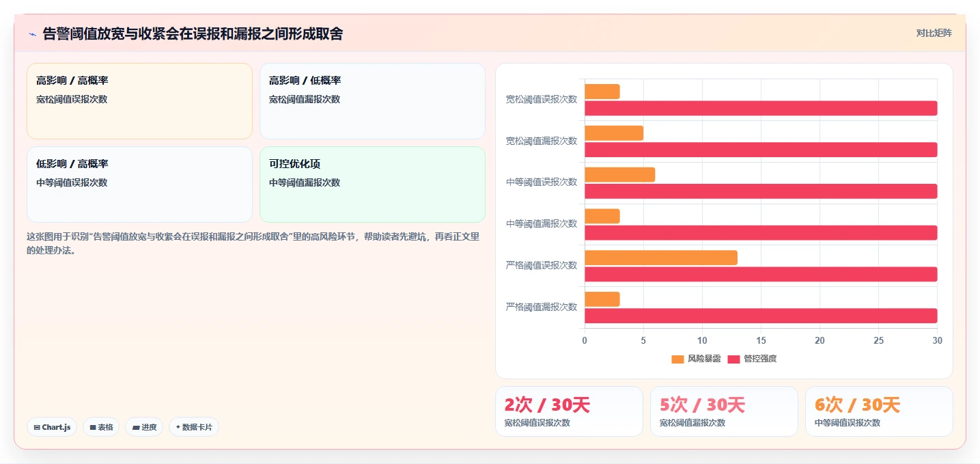This screenshot has height=464, width=980.
Task: Click the orange 风险暴露 bar for 中等阈值误报次数
Action: pos(619,175)
